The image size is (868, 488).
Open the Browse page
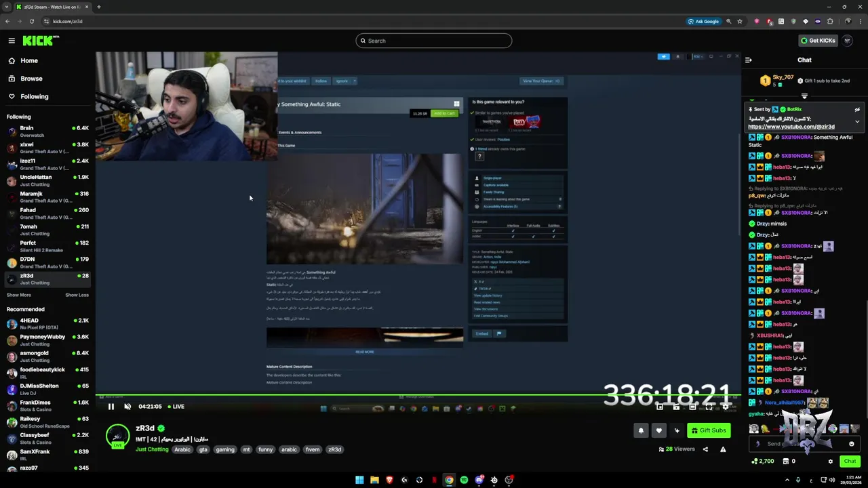point(31,79)
